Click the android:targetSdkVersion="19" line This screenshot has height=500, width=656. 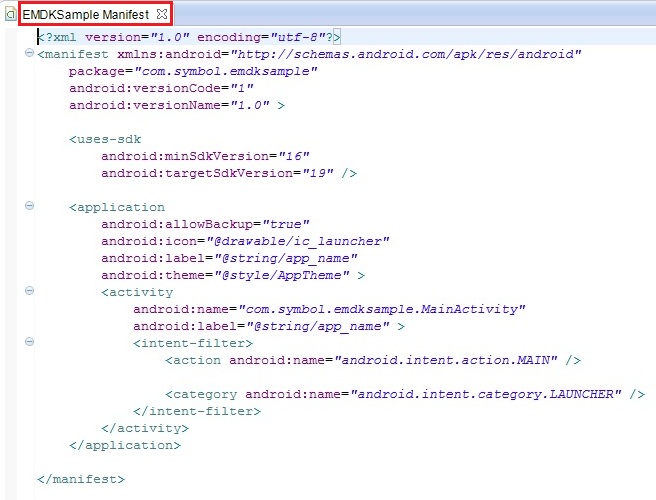[229, 173]
